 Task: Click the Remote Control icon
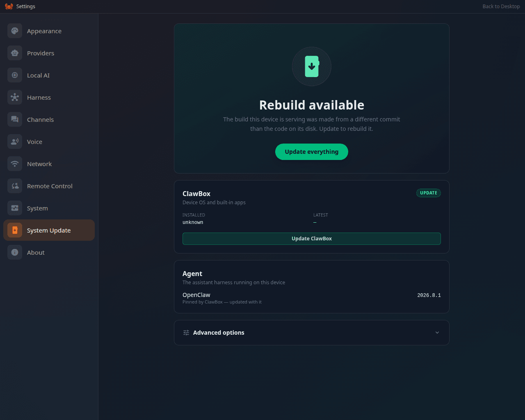[15, 186]
